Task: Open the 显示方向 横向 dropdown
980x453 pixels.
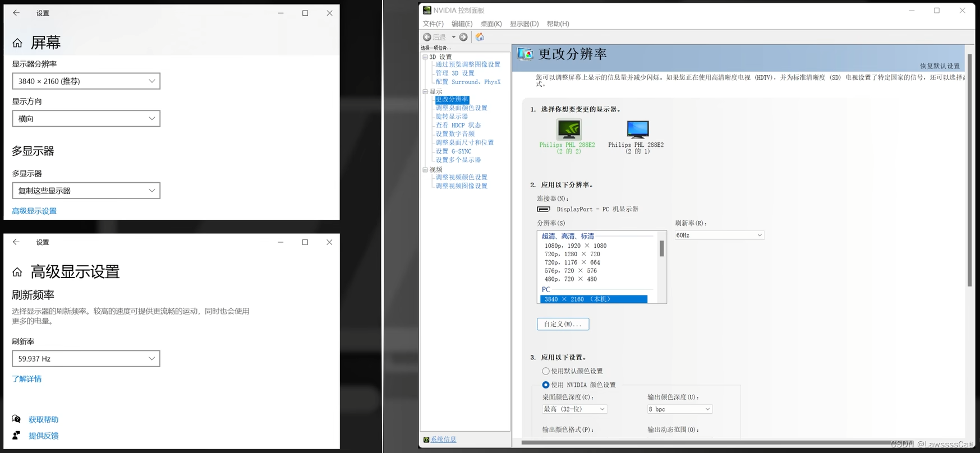Action: (86, 118)
